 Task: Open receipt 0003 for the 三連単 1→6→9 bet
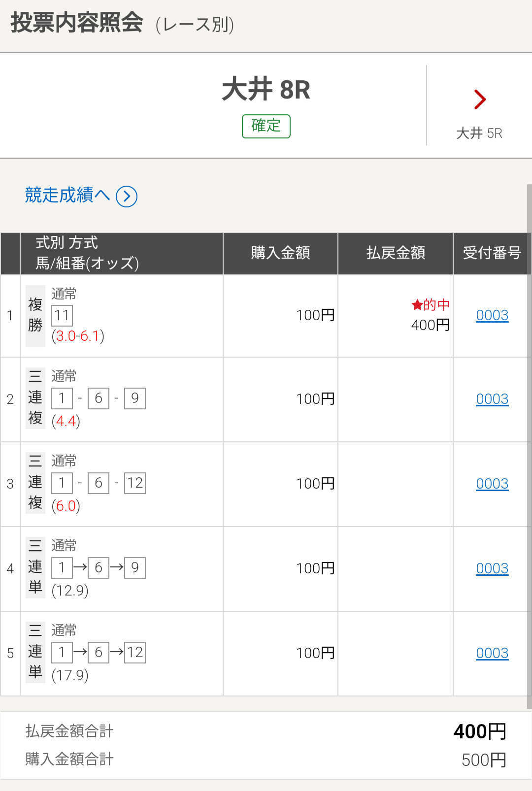492,568
